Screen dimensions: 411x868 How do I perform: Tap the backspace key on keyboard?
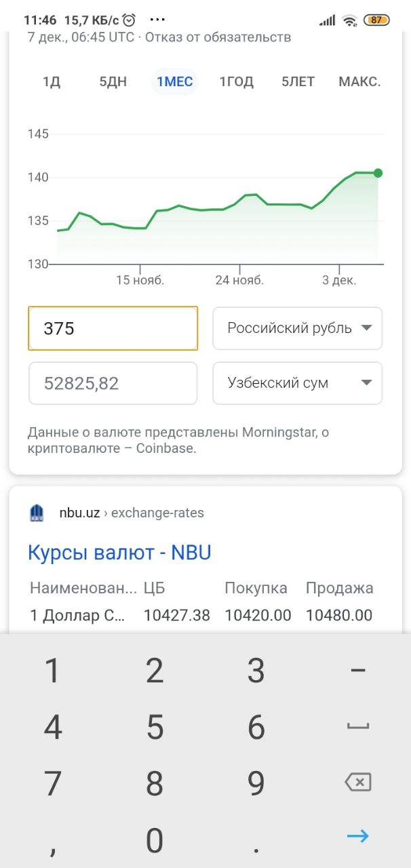click(357, 783)
